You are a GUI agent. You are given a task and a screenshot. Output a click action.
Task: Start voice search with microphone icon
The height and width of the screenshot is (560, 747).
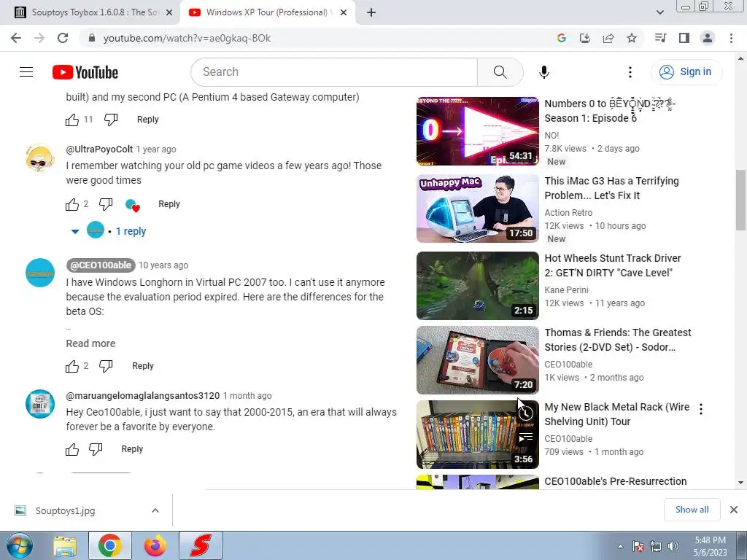click(544, 72)
